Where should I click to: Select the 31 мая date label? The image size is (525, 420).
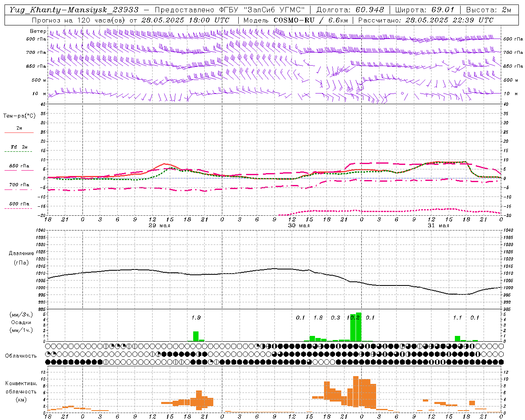438,225
